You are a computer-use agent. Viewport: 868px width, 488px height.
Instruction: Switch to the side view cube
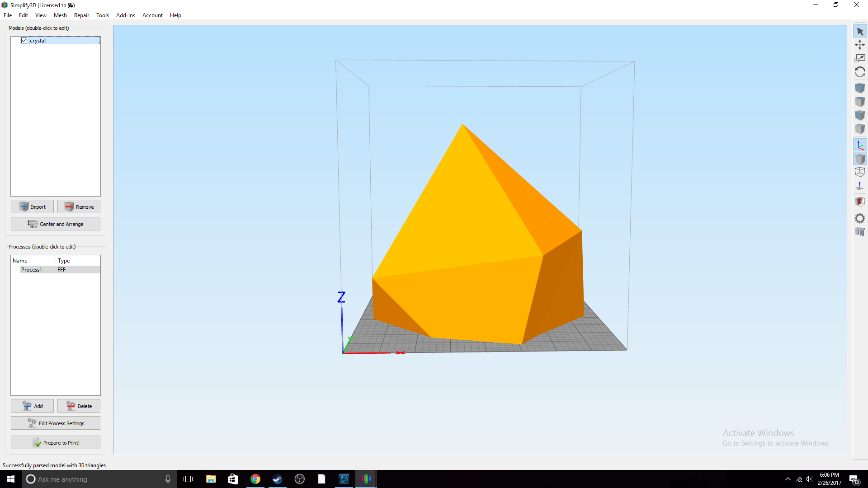coord(860,129)
